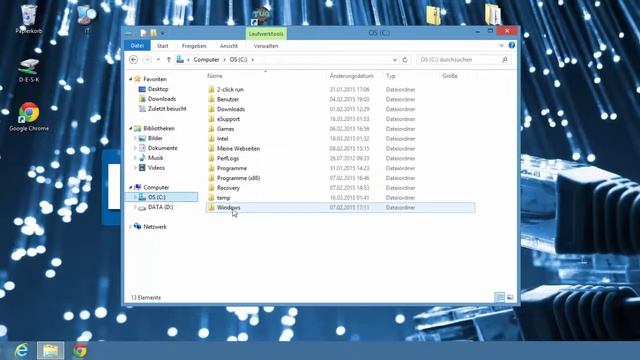Screen dimensions: 640x360
Task: Click the Laufwerktools contextual tab
Action: pyautogui.click(x=266, y=33)
